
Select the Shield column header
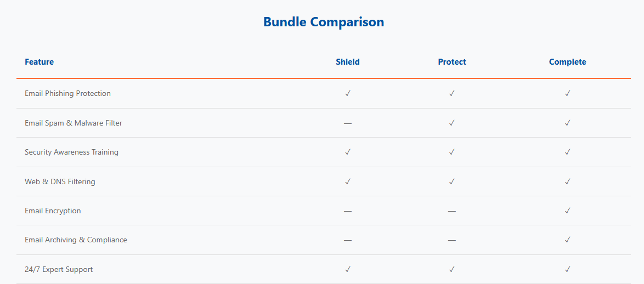348,62
